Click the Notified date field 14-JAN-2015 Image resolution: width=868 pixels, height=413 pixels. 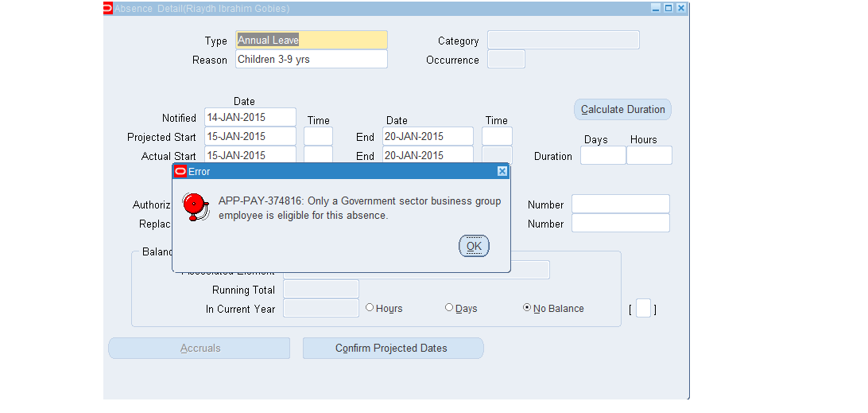tap(250, 117)
